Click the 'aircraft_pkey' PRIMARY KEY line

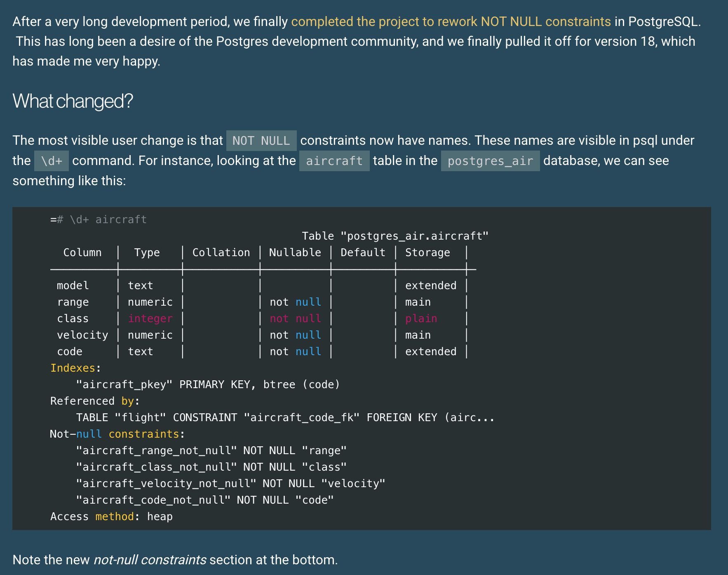point(208,384)
